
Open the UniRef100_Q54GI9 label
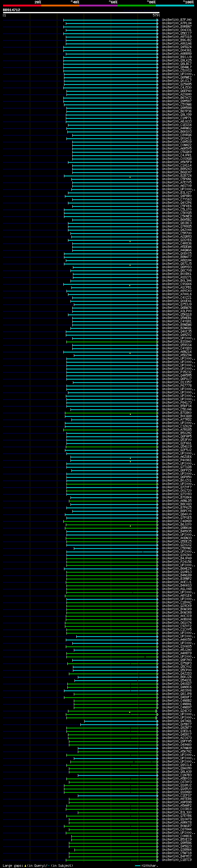(x=176, y=446)
